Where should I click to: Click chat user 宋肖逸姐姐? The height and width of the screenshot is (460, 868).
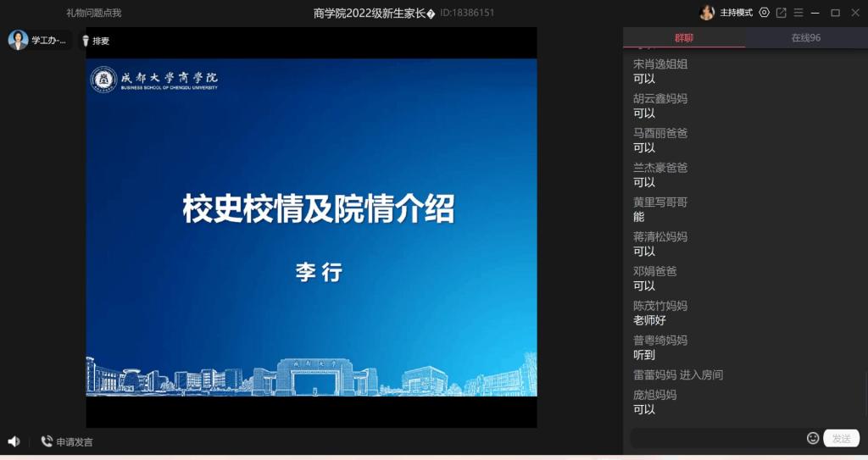(x=660, y=64)
